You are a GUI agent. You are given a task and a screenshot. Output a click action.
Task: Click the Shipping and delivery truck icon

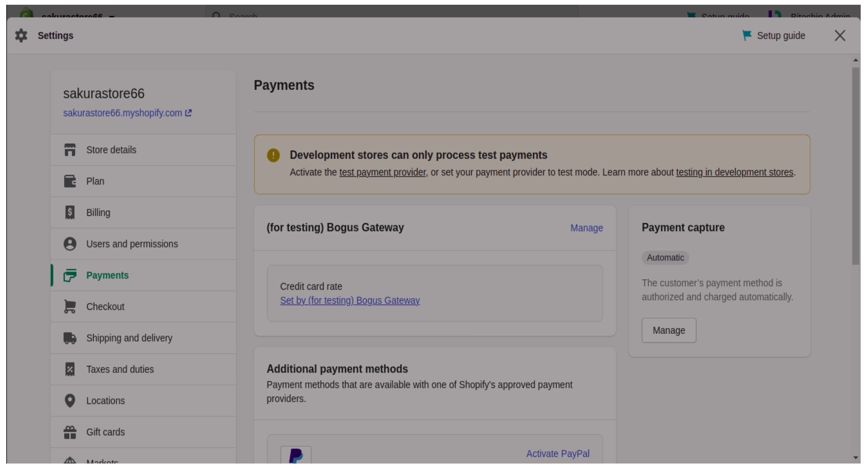click(70, 338)
